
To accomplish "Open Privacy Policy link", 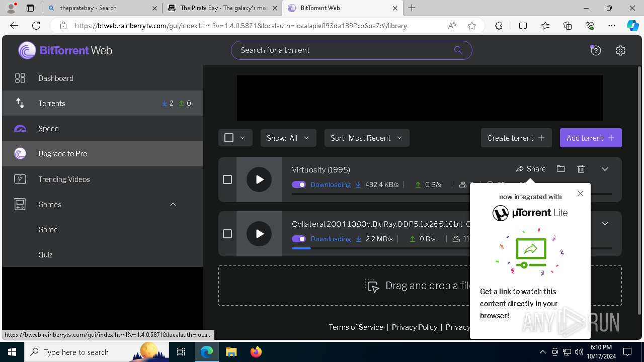I will 415,327.
